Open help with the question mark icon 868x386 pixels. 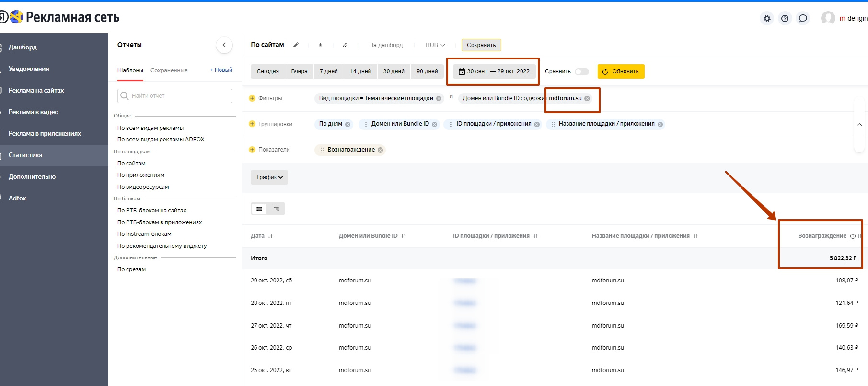(x=785, y=19)
